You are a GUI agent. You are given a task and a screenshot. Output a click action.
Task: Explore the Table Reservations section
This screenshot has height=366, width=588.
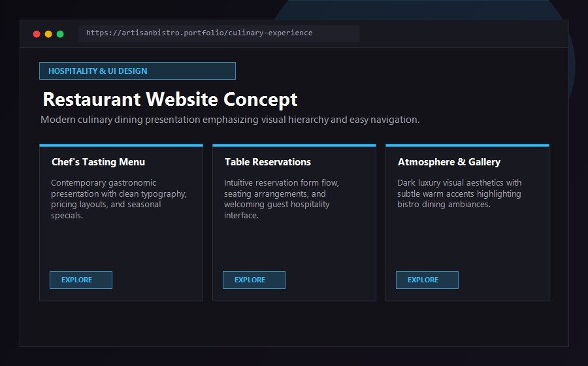coord(254,280)
